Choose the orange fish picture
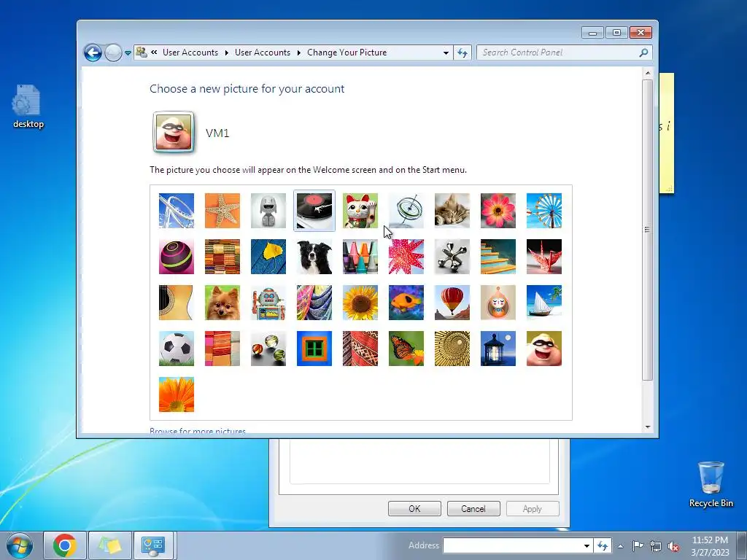The image size is (747, 560). pos(406,303)
